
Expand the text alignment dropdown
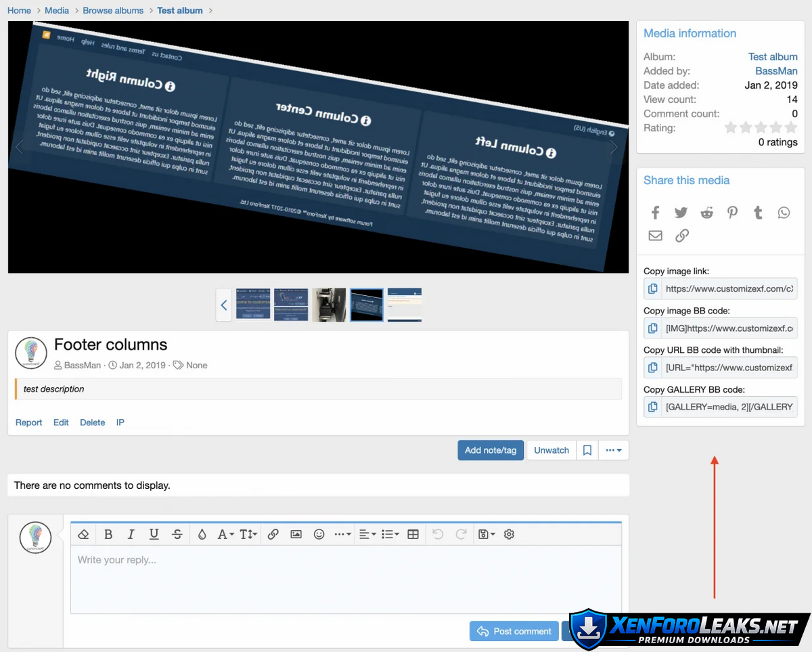(367, 534)
